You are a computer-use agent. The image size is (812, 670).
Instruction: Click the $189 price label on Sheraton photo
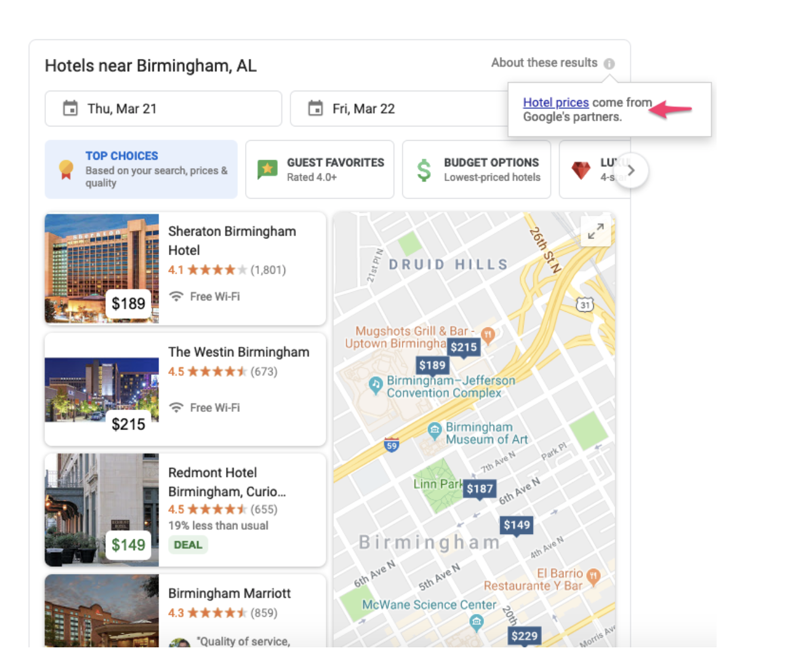coord(128,304)
